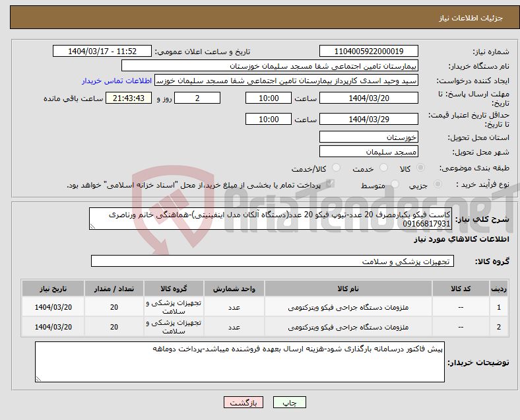Click the quantity 20 in row 1
This screenshot has height=420, width=520.
point(114,307)
